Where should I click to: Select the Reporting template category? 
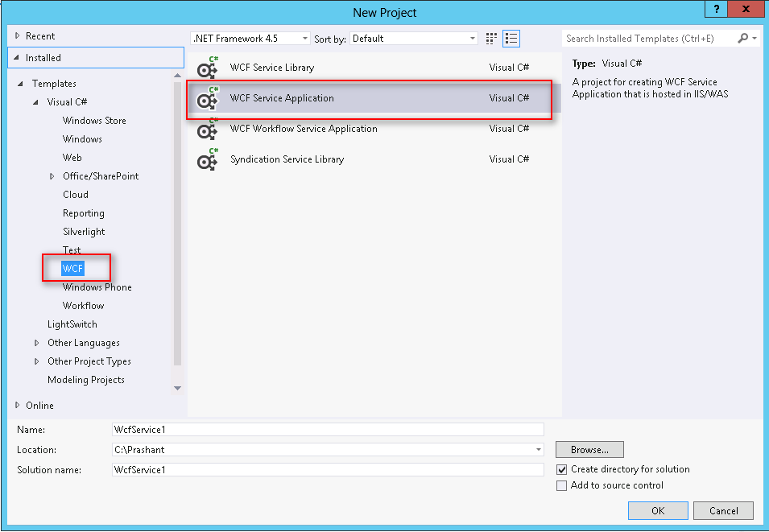[x=84, y=213]
